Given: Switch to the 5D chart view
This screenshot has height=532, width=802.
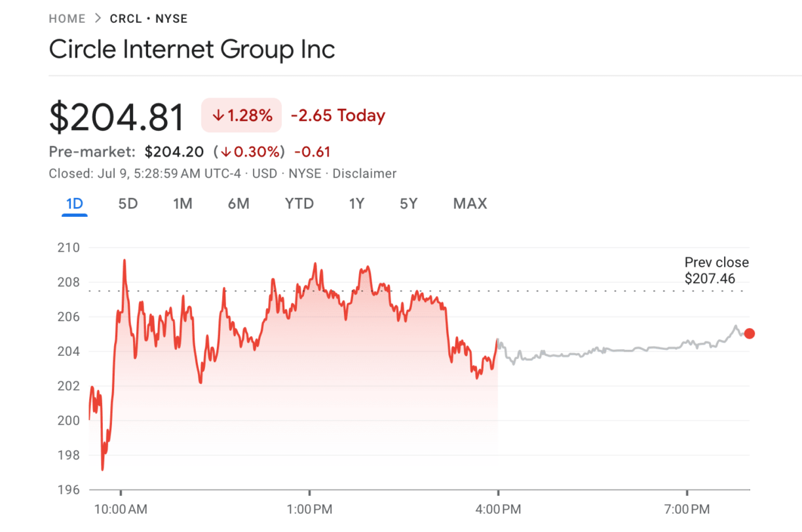Looking at the screenshot, I should [x=128, y=204].
